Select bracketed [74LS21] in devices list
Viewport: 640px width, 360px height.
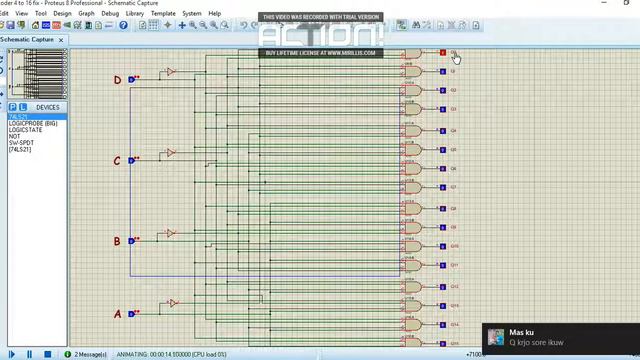pos(20,149)
